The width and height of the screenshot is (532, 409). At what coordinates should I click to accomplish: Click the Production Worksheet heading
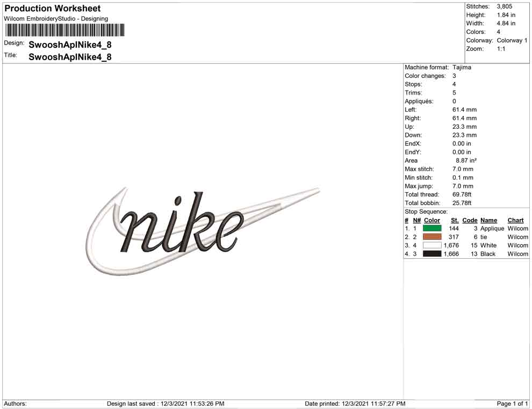(x=53, y=9)
